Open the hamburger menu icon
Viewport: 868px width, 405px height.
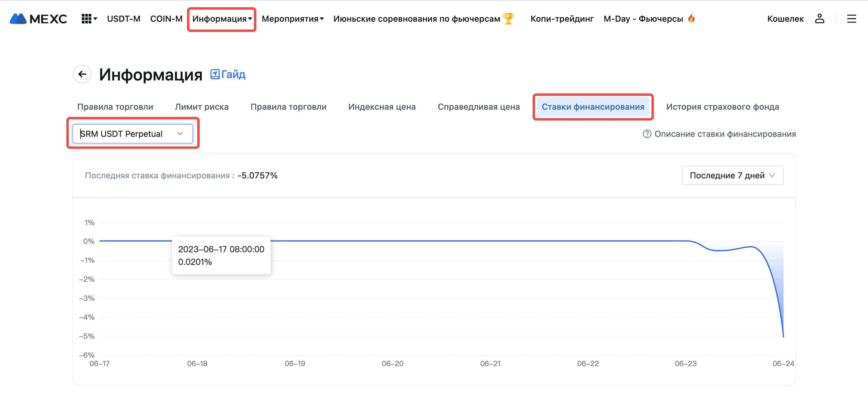pos(851,19)
